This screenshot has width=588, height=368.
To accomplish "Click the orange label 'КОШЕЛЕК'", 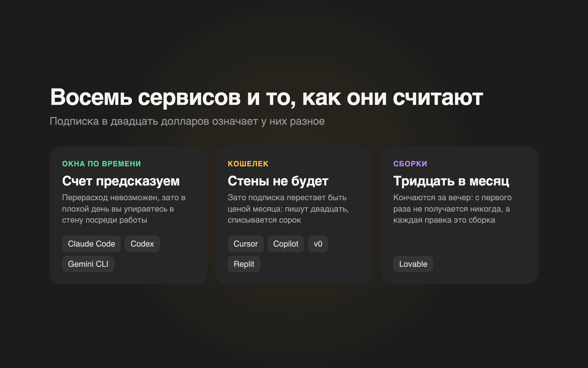I will (248, 164).
